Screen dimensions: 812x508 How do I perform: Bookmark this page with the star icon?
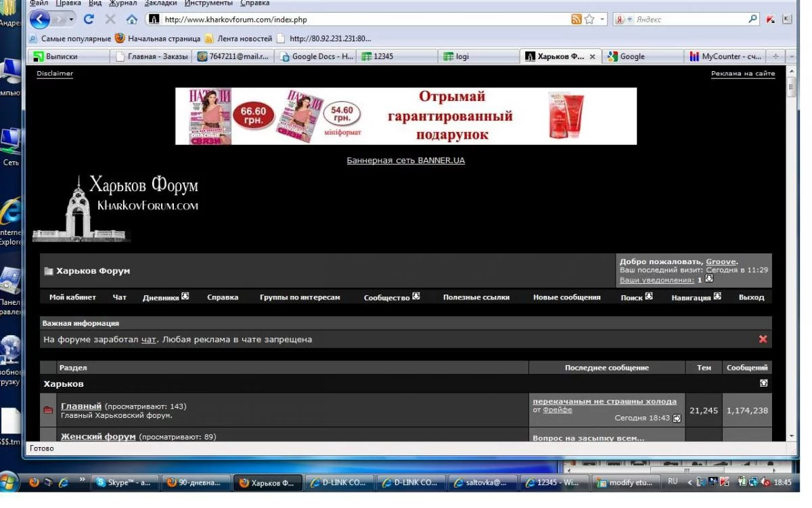pos(589,20)
